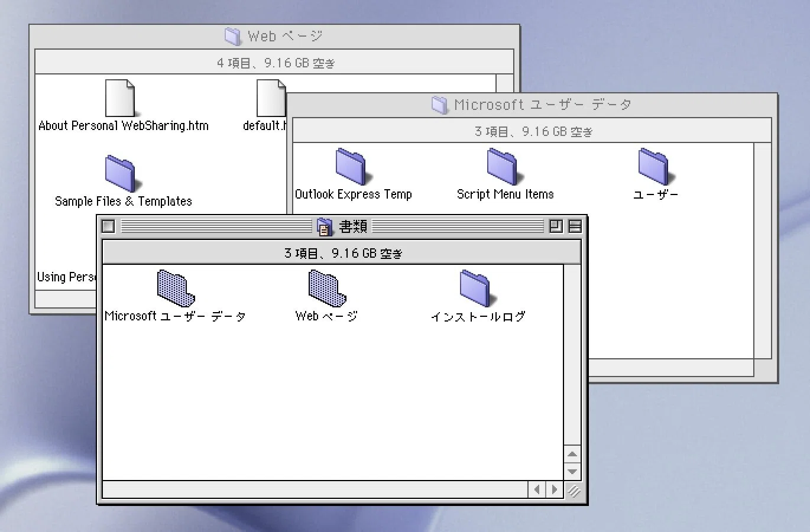
Task: Click the partially hidden Using Pers… label
Action: click(66, 277)
